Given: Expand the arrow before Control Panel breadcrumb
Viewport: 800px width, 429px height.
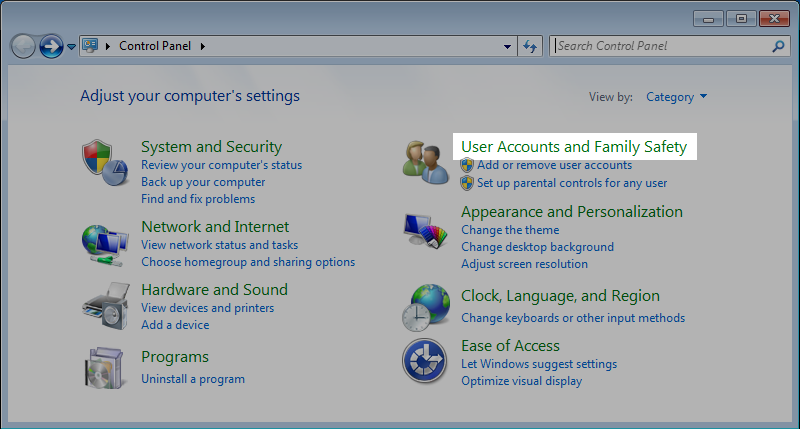Looking at the screenshot, I should (108, 46).
